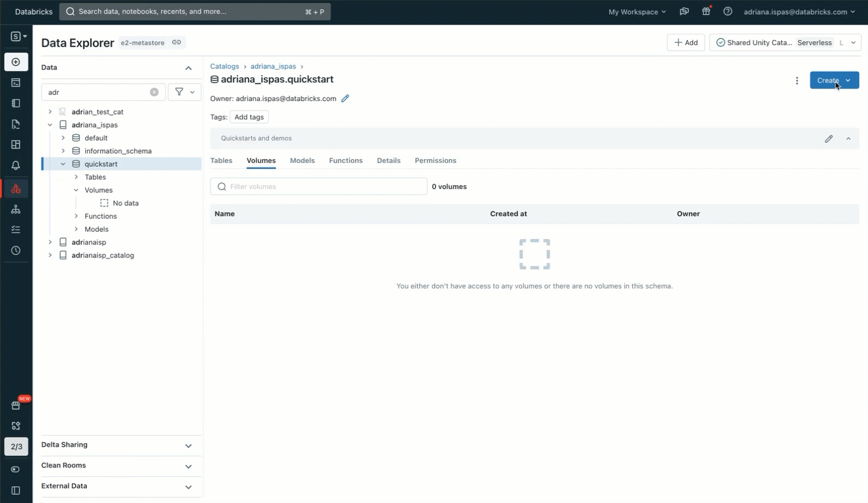This screenshot has width=868, height=503.
Task: Expand the adrian_test_cat catalog
Action: 50,112
